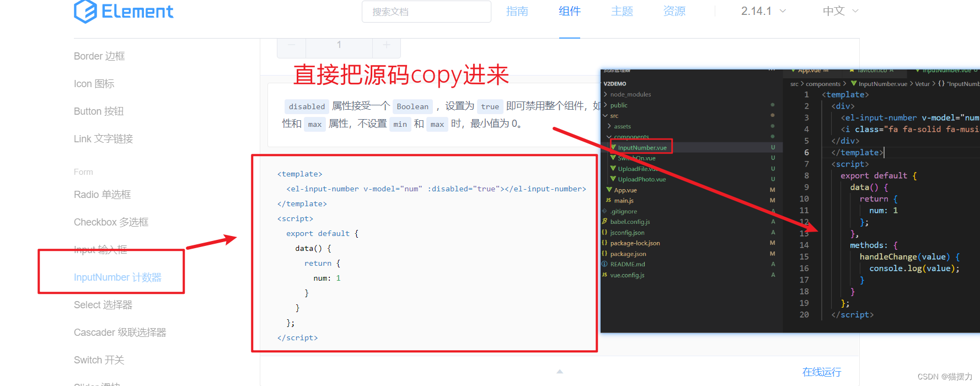Image resolution: width=980 pixels, height=386 pixels.
Task: Open README.md in explorer tree
Action: 628,264
